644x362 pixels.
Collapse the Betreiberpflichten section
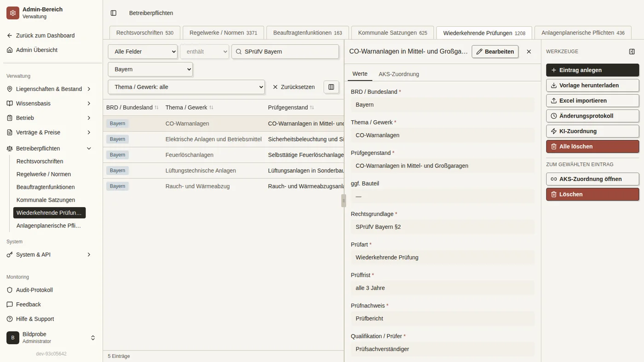click(50, 148)
